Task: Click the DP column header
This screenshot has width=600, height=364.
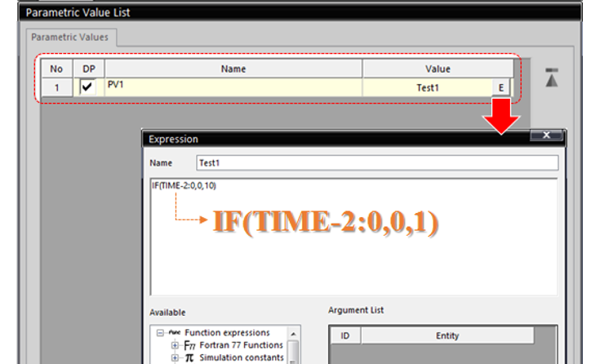Action: click(x=89, y=69)
